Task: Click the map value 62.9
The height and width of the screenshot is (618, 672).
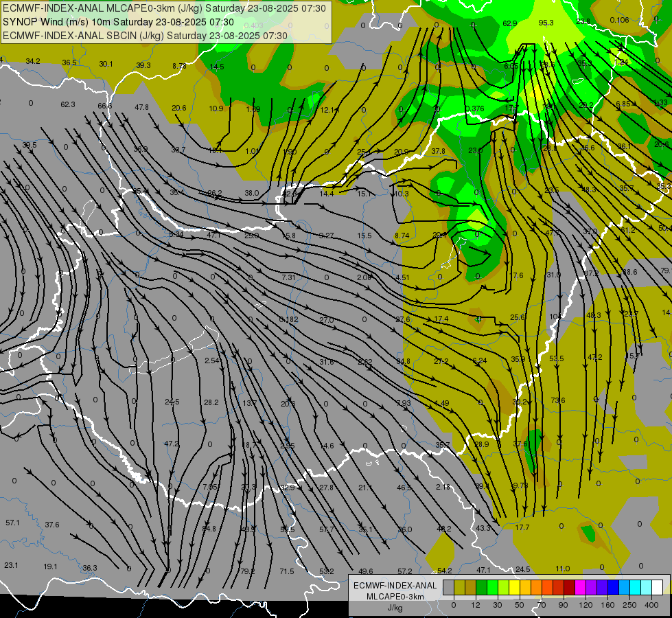Action: click(509, 23)
